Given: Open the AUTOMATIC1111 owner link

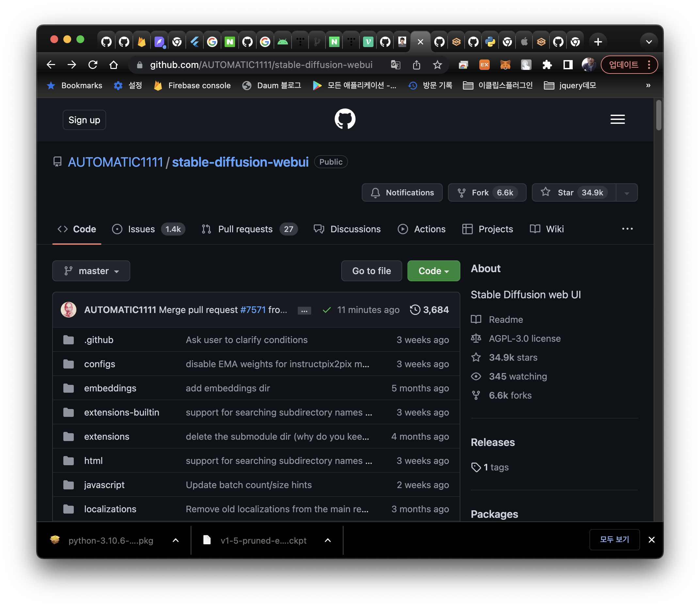Looking at the screenshot, I should click(x=116, y=162).
